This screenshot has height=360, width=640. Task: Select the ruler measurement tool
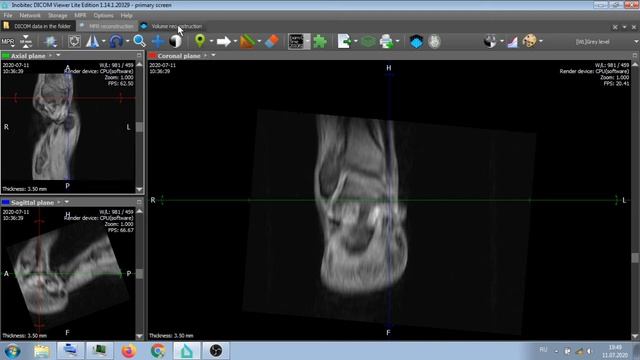(247, 41)
